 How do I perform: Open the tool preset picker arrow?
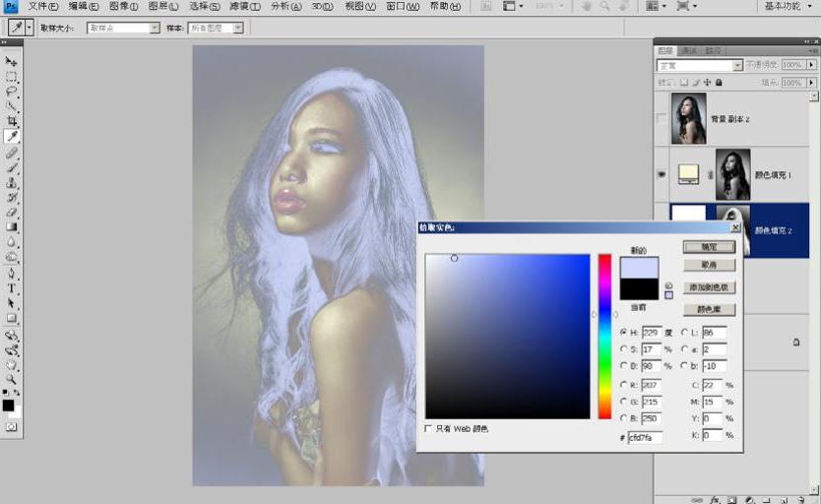click(30, 28)
